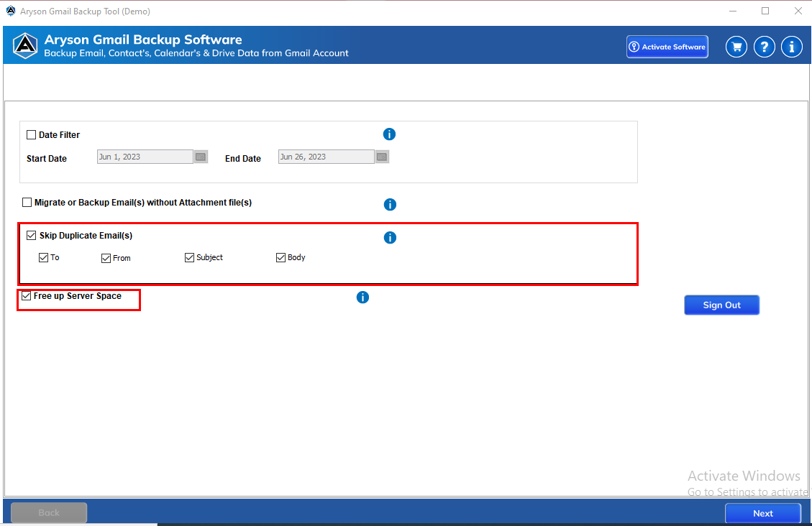Enable the Date Filter checkbox
The height and width of the screenshot is (526, 812).
tap(31, 135)
